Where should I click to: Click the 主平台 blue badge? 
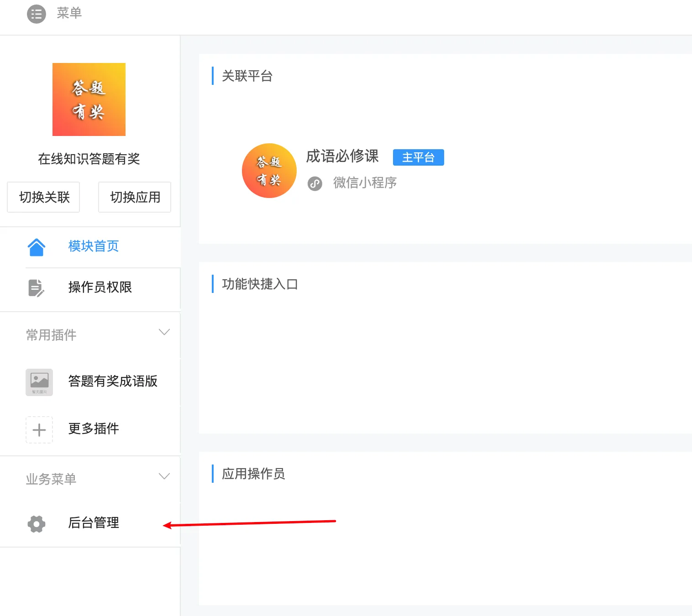pos(419,157)
